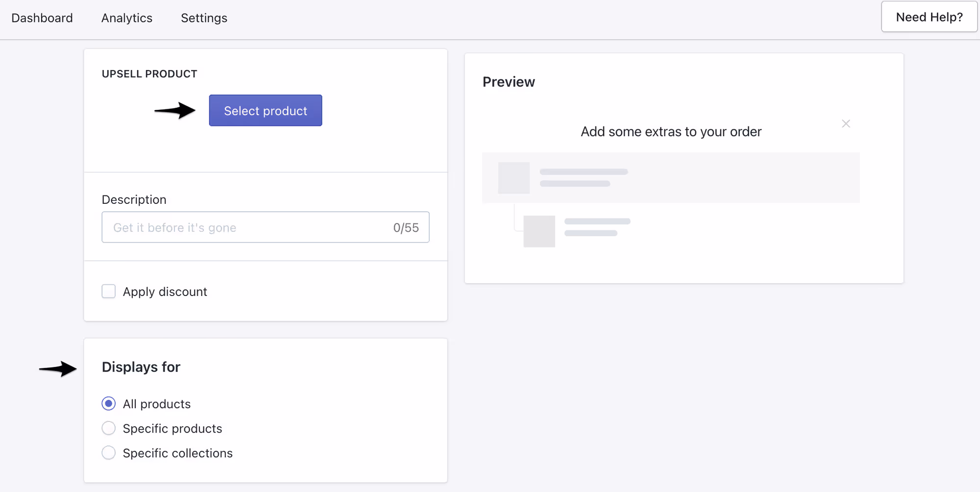Click the Apply discount label text
Image resolution: width=980 pixels, height=492 pixels.
(x=165, y=292)
